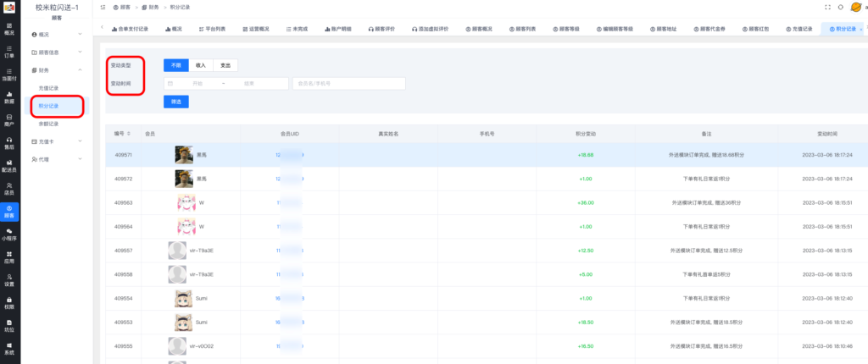
Task: Switch to the 顾客评价 tab
Action: tap(382, 29)
